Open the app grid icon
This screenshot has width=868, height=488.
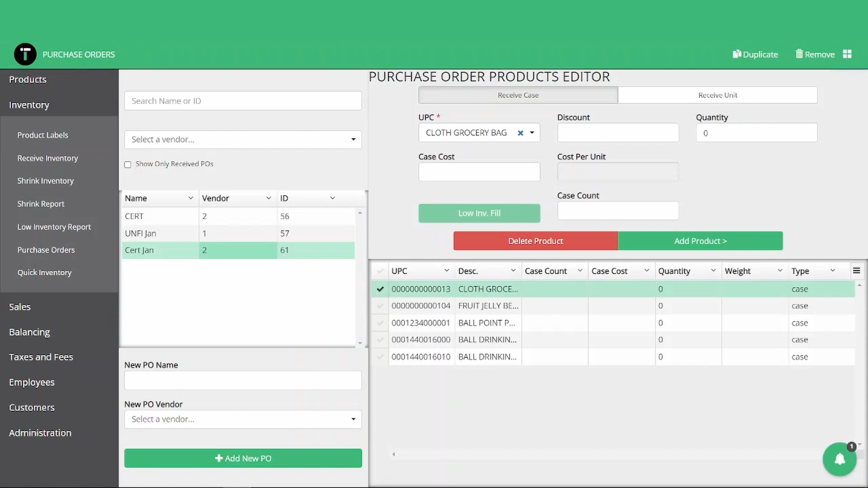(x=847, y=54)
